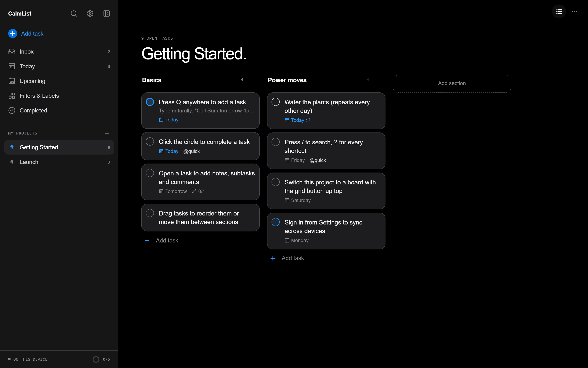
Task: Check off Open a task to add notes
Action: pyautogui.click(x=150, y=173)
